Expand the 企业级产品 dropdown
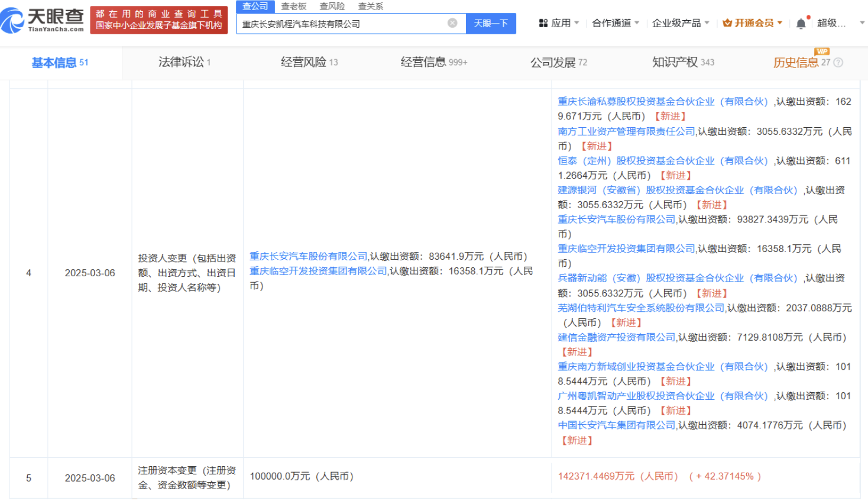The image size is (868, 504). 680,23
